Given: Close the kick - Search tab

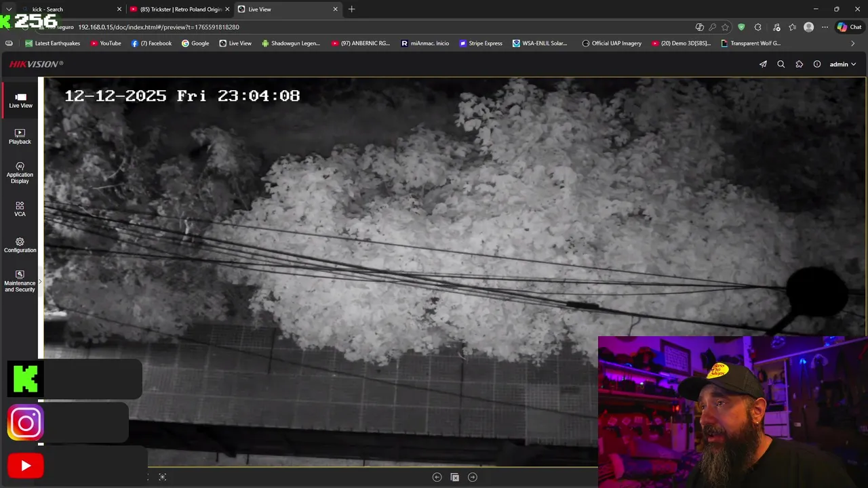Looking at the screenshot, I should pos(119,9).
